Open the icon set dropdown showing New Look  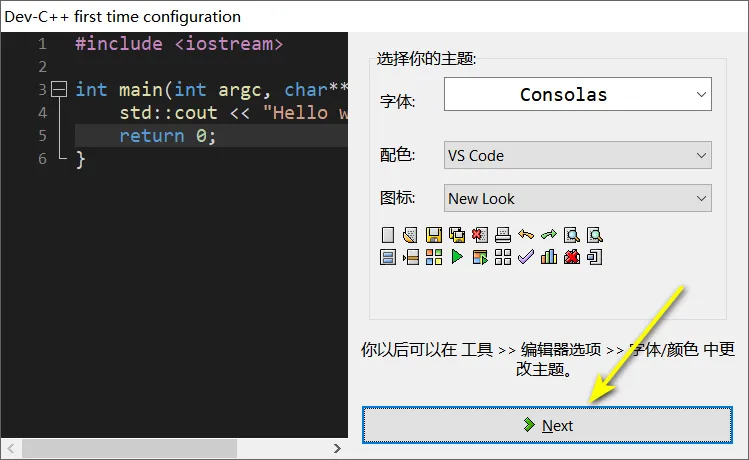pos(577,198)
